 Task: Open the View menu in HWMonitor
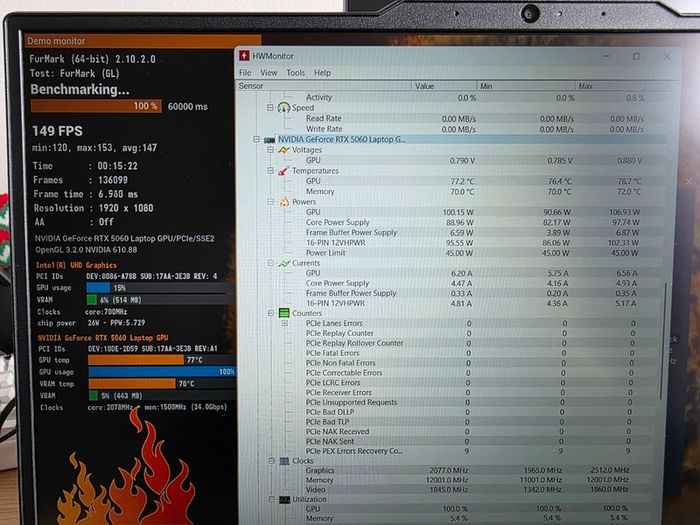tap(268, 72)
